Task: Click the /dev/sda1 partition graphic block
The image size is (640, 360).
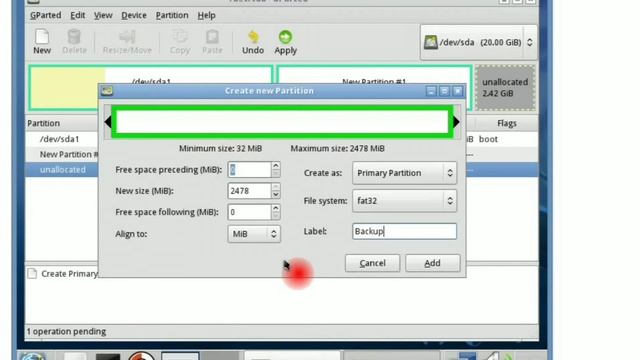Action: (151, 74)
